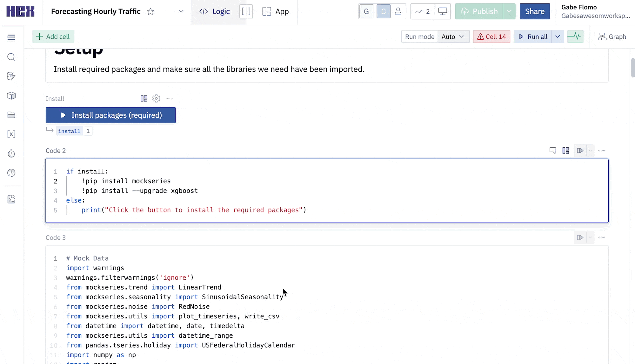Expand the Run all options arrow
This screenshot has width=635, height=364.
tap(558, 37)
